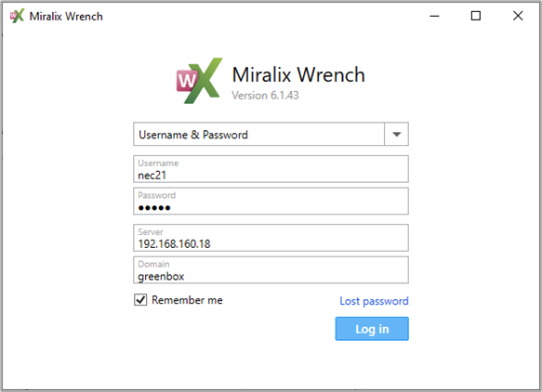Click the Remember me label text
Image resolution: width=542 pixels, height=392 pixels.
pos(187,300)
